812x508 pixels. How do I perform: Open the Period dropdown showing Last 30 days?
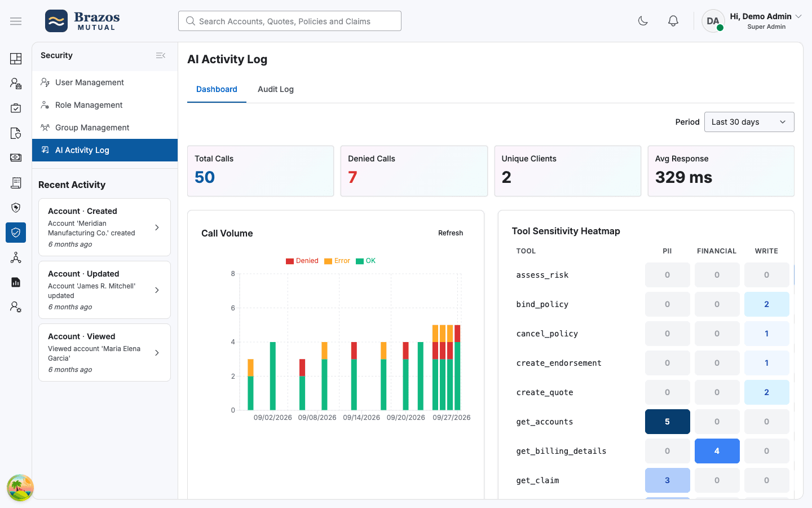pos(749,122)
